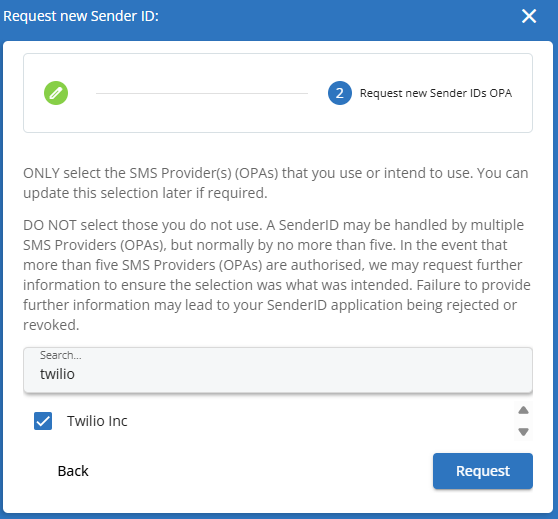Click the list scroll up arrow
This screenshot has height=519, width=558.
523,410
